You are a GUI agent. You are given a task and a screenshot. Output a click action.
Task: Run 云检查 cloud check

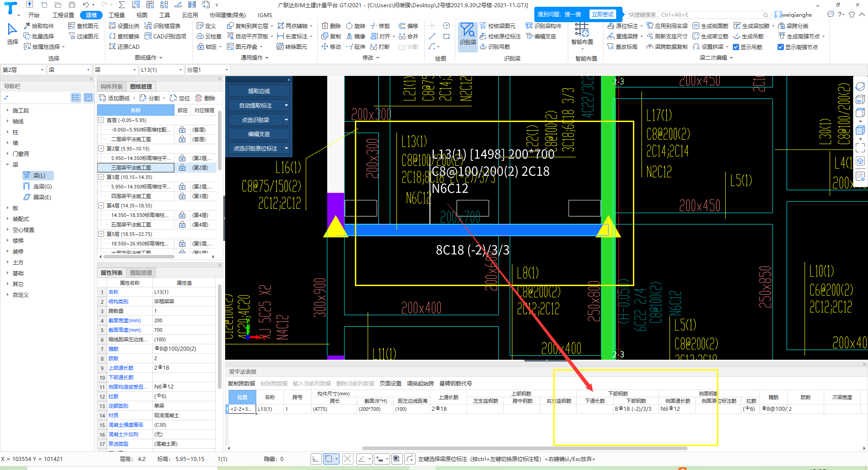pos(209,36)
